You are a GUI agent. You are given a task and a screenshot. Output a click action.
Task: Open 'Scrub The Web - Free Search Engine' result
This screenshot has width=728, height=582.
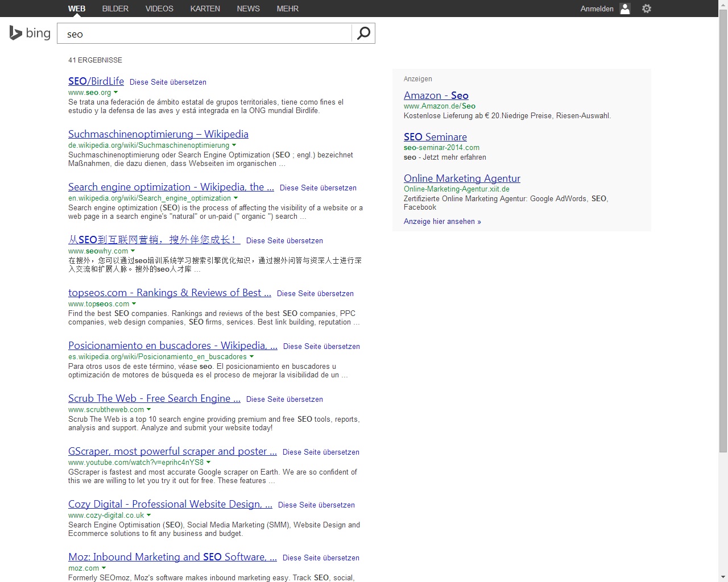pyautogui.click(x=154, y=398)
